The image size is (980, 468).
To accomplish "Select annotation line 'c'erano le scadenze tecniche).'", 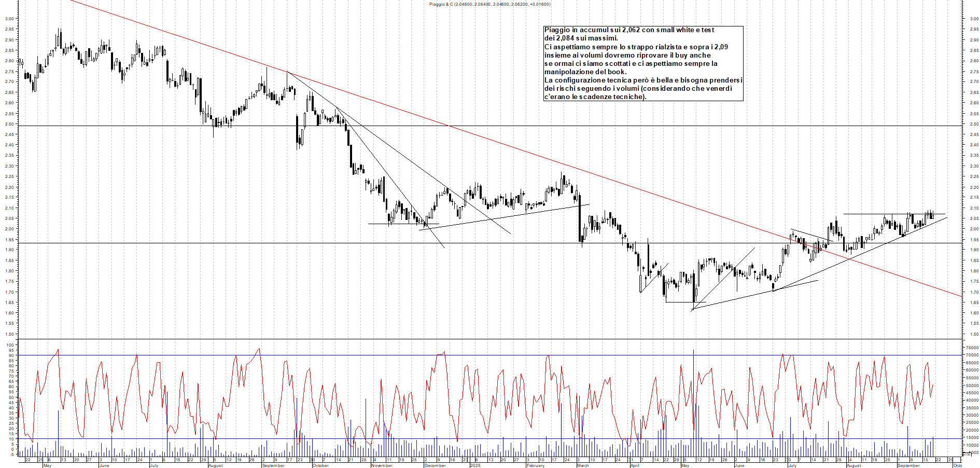I will [595, 97].
